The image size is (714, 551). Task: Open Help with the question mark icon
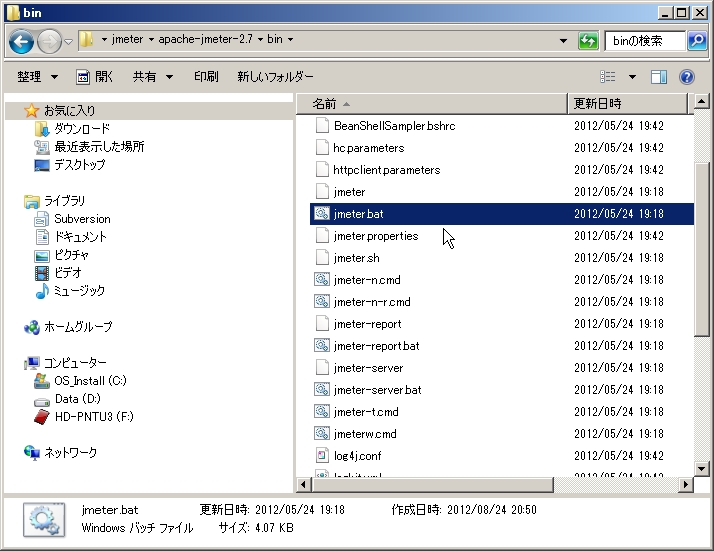(x=687, y=77)
